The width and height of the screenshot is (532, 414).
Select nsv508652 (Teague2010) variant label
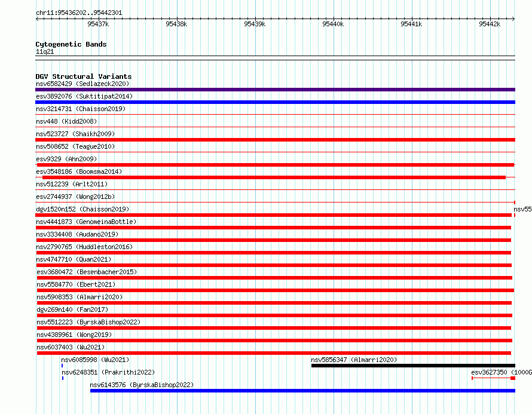point(75,146)
